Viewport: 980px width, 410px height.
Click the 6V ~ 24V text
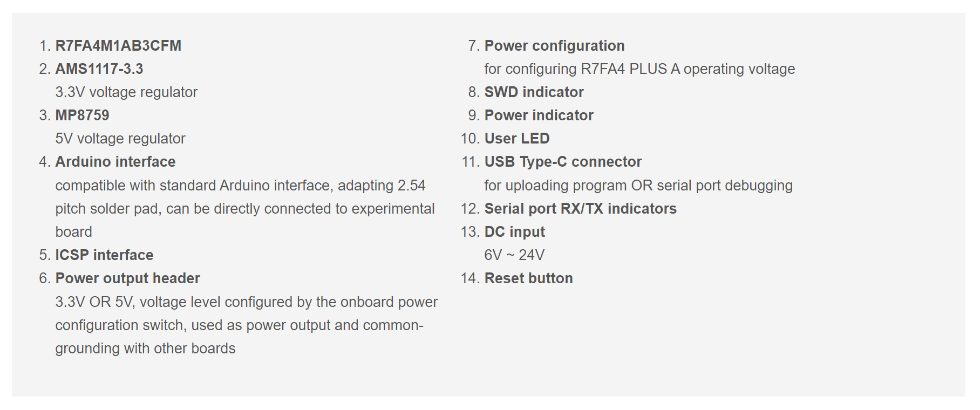pos(514,255)
